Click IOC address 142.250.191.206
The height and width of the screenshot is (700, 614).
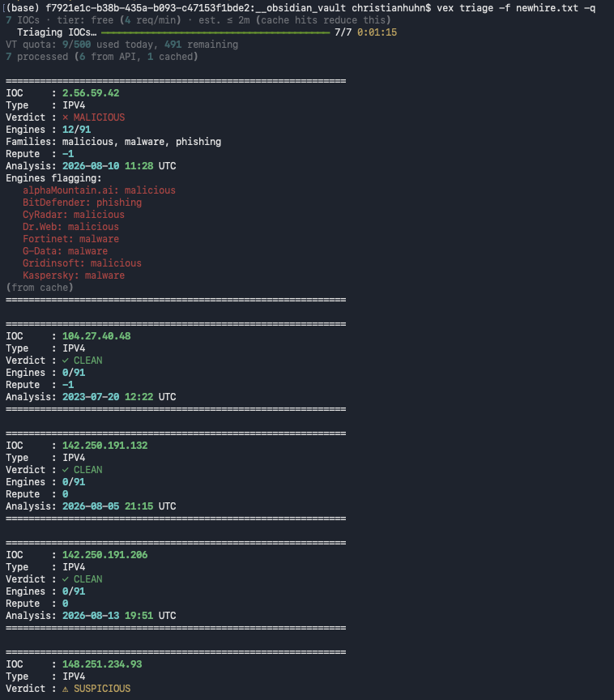(x=104, y=555)
